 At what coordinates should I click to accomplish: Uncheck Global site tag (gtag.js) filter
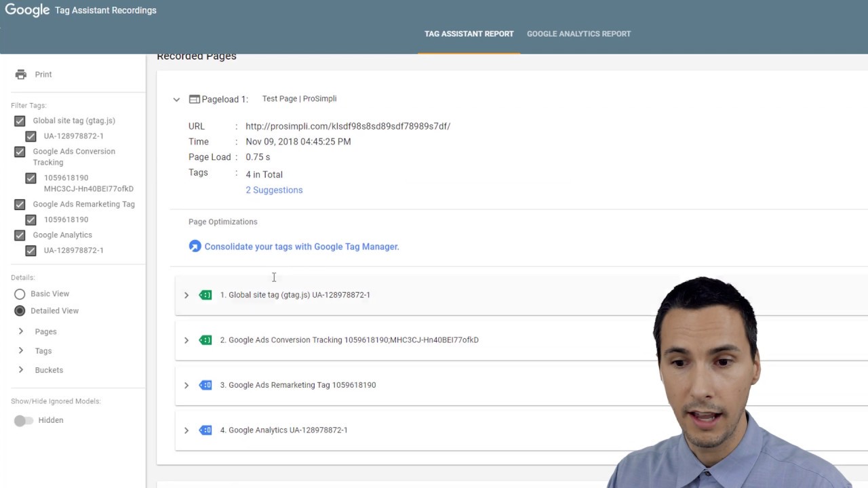[x=20, y=121]
